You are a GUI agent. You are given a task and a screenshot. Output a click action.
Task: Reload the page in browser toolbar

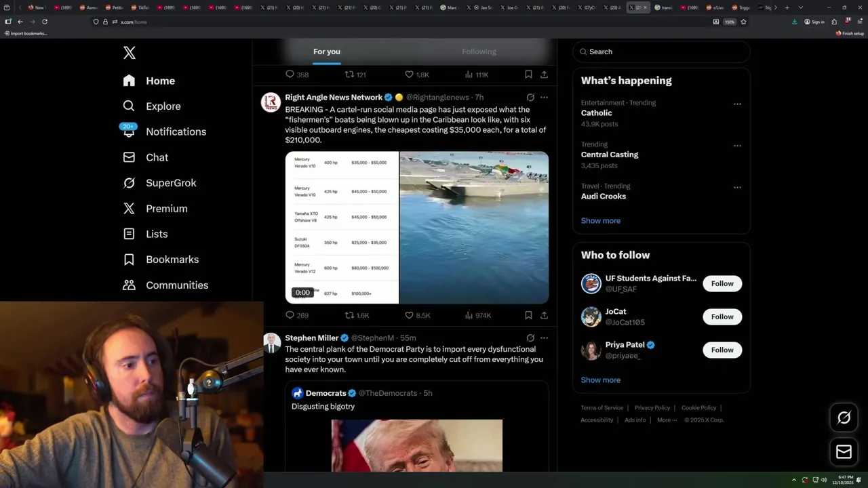[45, 22]
